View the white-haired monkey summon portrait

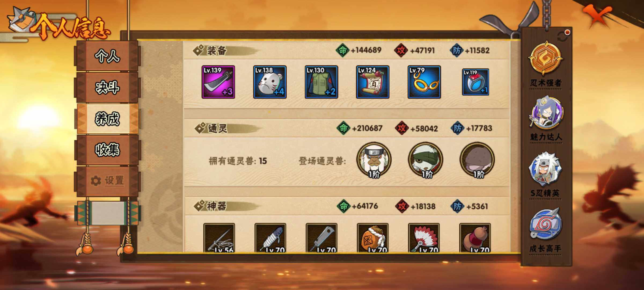[x=374, y=160]
